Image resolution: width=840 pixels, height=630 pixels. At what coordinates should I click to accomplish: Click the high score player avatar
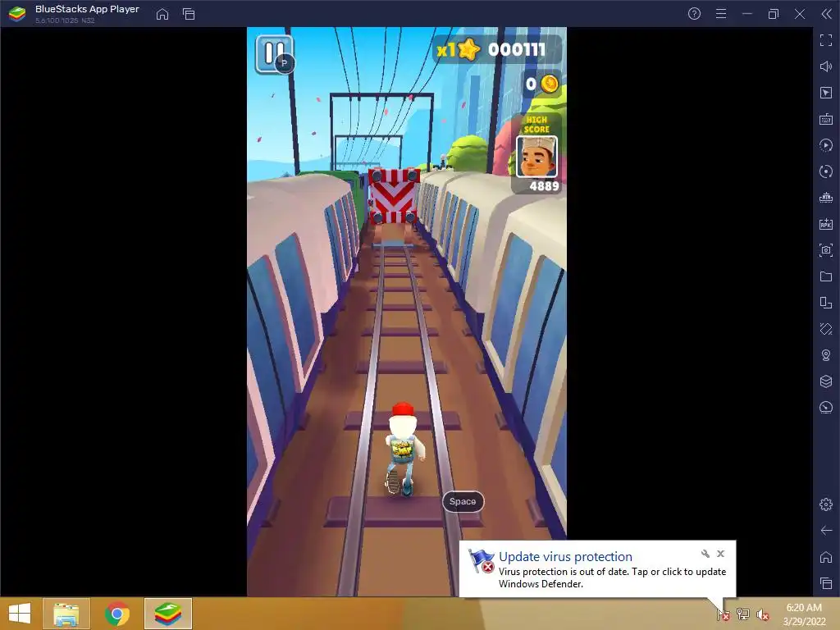coord(536,157)
